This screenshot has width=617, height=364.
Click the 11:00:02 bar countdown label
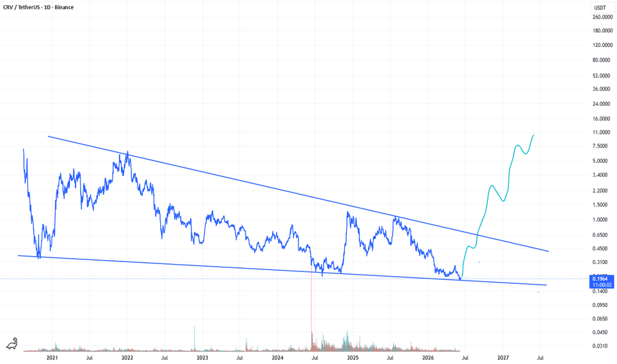[x=602, y=285]
